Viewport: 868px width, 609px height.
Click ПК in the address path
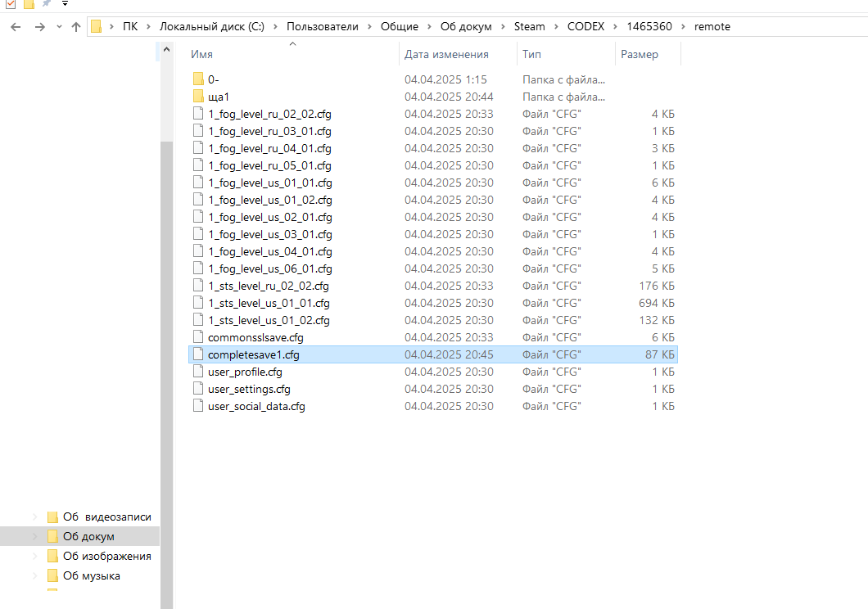pos(130,26)
